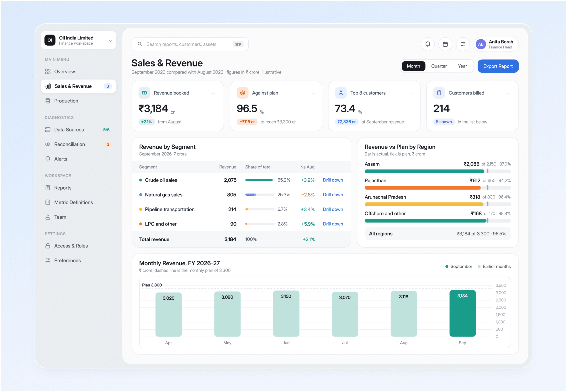Open the Top 8 customers card options menu

point(411,93)
